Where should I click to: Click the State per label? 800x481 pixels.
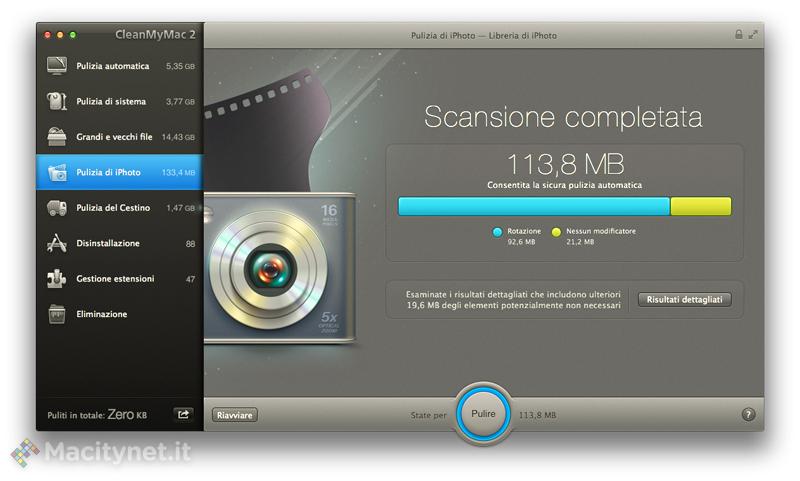click(x=428, y=415)
